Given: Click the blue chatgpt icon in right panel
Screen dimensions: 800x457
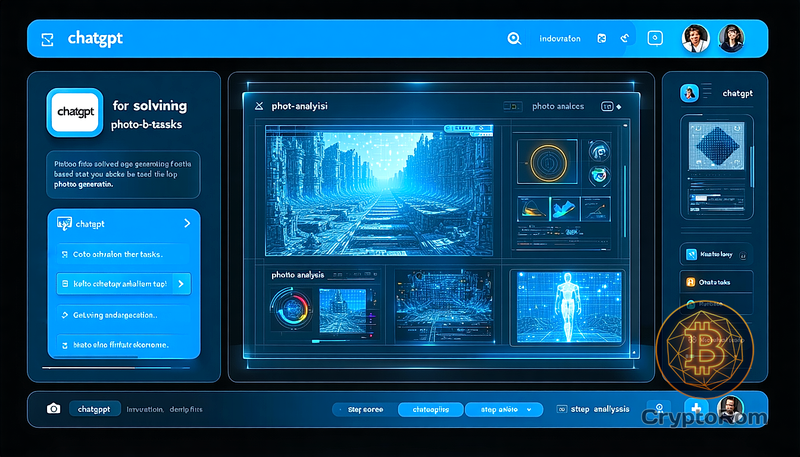Looking at the screenshot, I should click(689, 93).
